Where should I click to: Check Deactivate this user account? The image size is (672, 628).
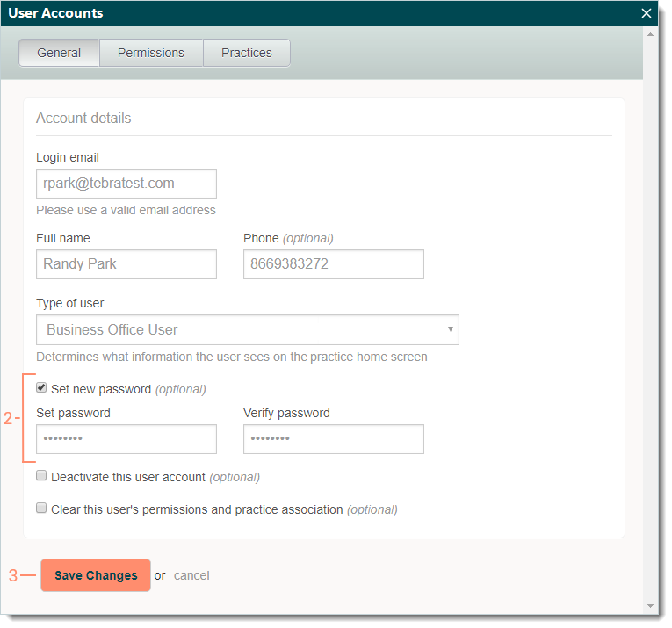(x=41, y=475)
